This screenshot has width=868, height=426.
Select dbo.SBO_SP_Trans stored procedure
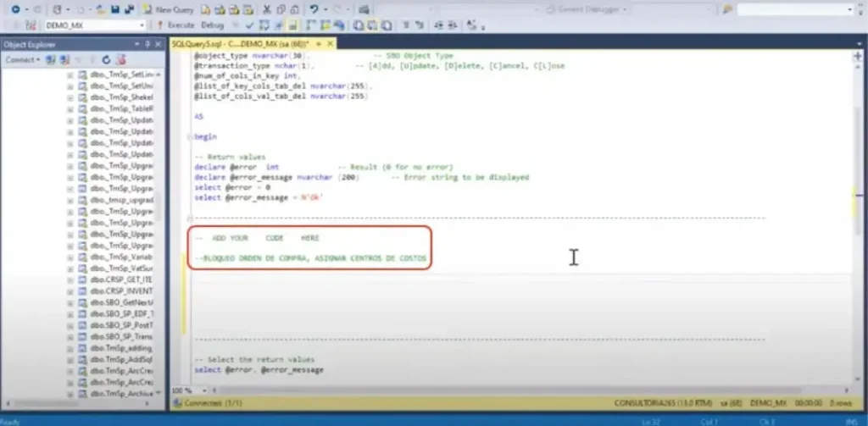121,336
